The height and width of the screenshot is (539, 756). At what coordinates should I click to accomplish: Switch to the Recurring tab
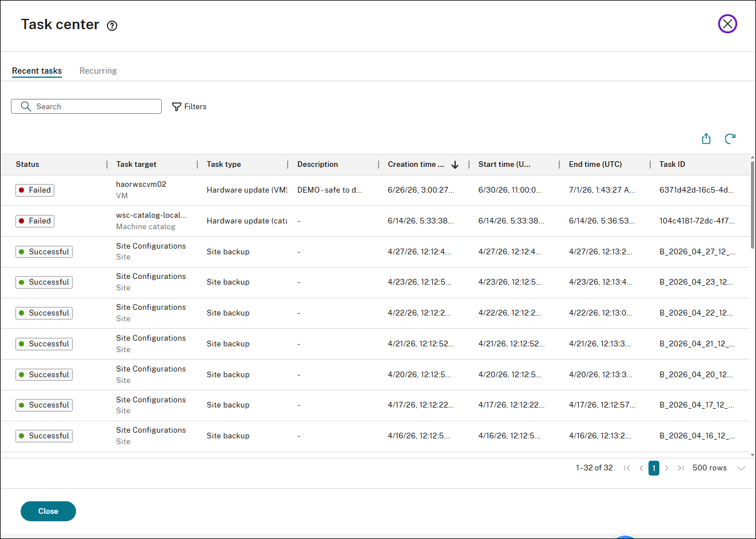click(x=98, y=71)
